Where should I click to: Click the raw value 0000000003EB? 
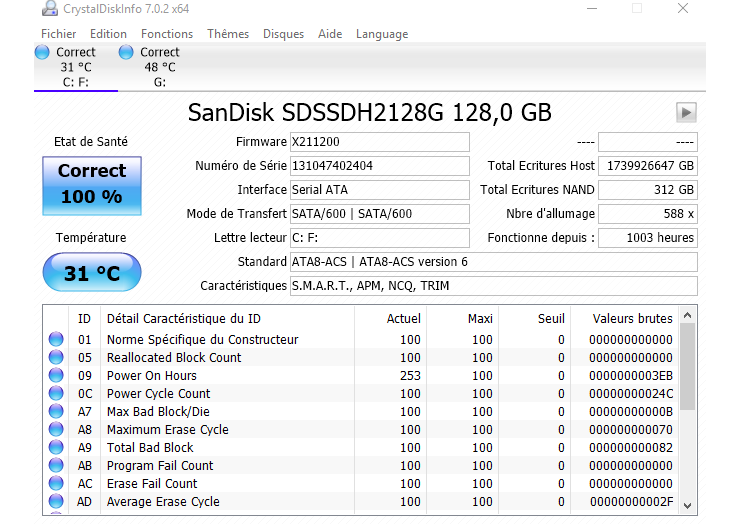[x=631, y=375]
